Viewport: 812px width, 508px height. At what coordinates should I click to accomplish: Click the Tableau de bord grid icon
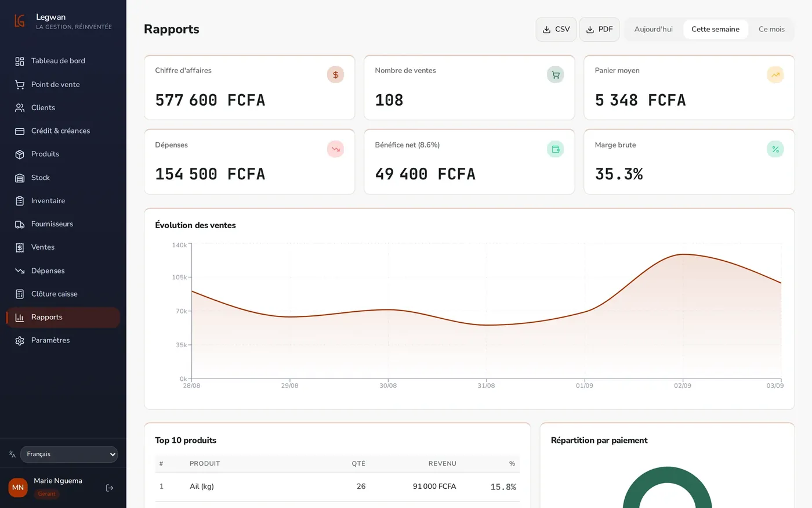(20, 62)
